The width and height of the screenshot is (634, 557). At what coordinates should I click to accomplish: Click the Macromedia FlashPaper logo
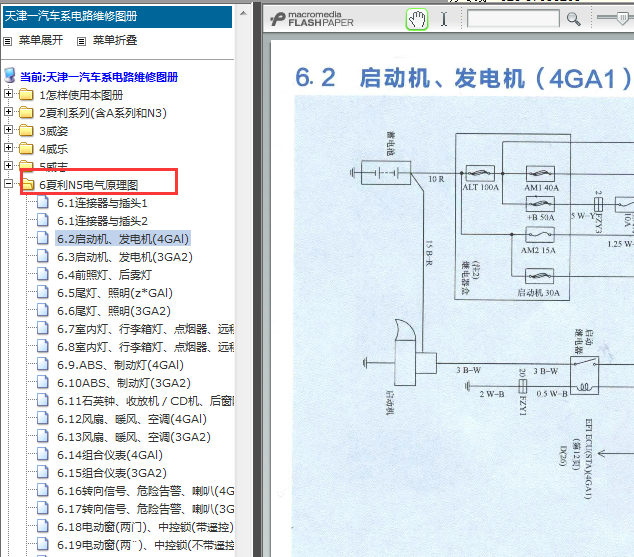coord(312,19)
